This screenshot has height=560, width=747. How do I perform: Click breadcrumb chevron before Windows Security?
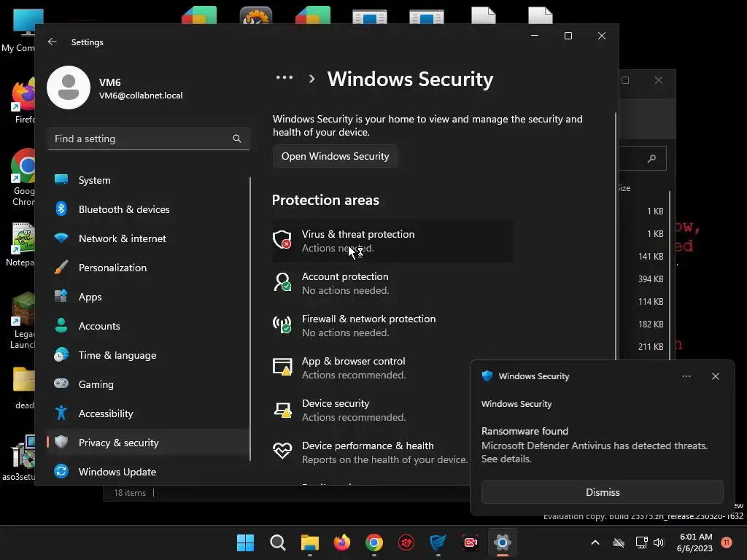(x=311, y=79)
